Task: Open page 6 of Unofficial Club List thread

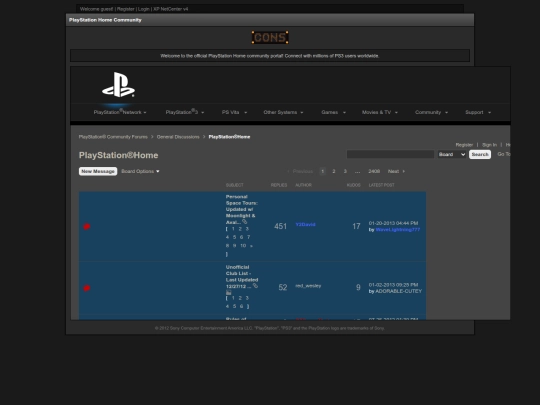Action: [241, 306]
